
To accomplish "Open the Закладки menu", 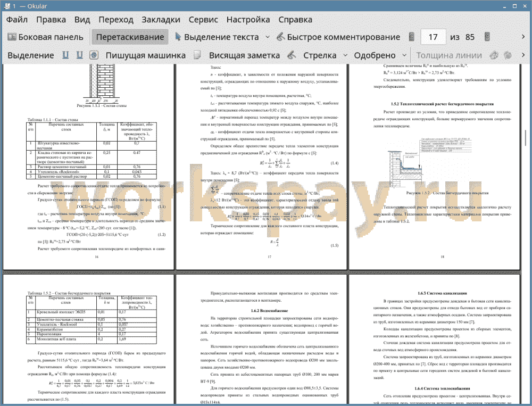I will coord(161,20).
